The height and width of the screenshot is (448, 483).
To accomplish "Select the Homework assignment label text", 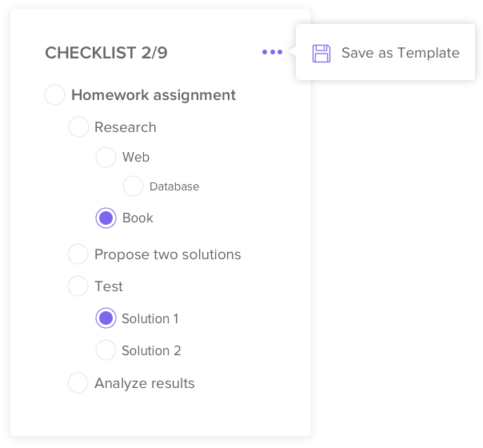I will 154,95.
